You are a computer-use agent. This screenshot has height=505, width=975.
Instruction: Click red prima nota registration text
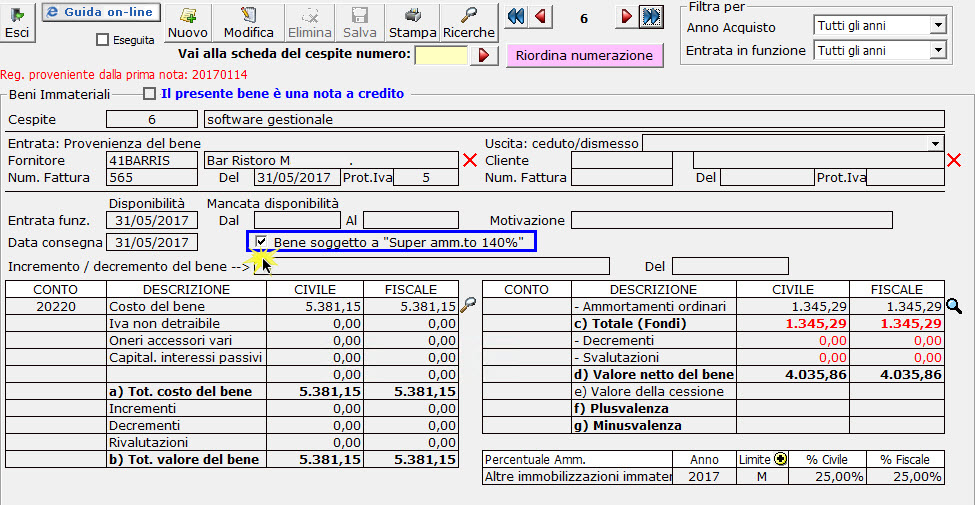(124, 75)
